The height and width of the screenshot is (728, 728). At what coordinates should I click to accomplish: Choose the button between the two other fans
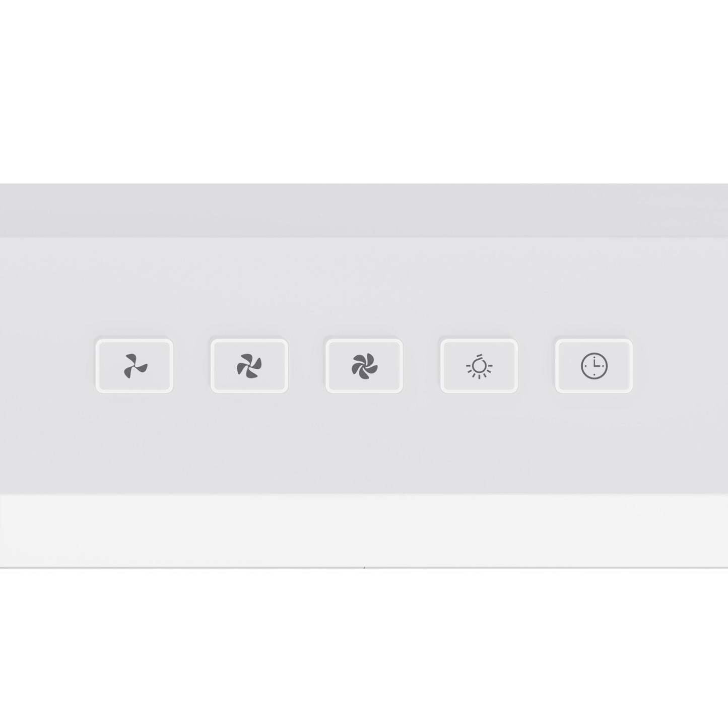click(x=249, y=366)
